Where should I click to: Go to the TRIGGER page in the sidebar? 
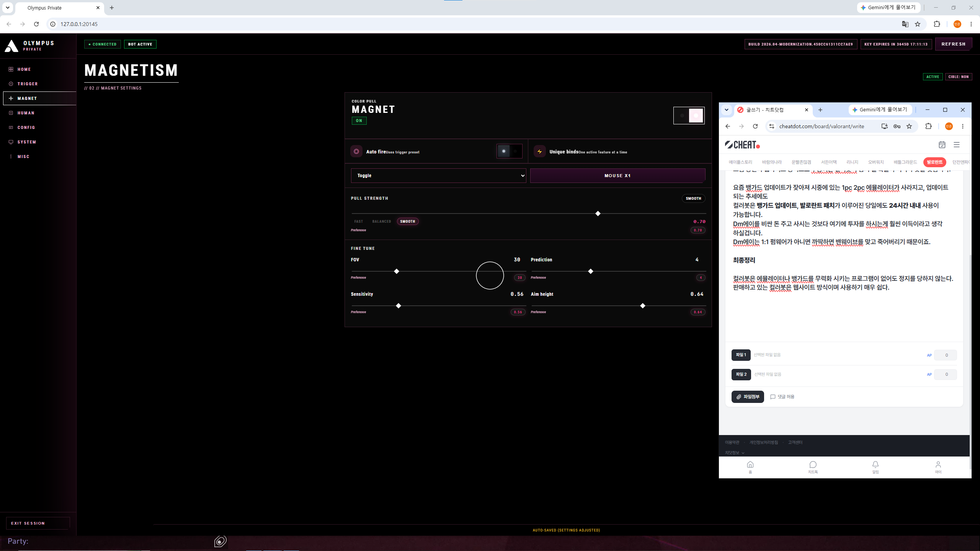coord(28,84)
